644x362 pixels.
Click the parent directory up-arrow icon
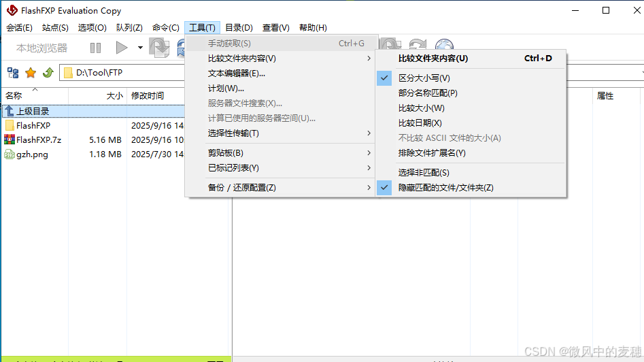point(10,111)
